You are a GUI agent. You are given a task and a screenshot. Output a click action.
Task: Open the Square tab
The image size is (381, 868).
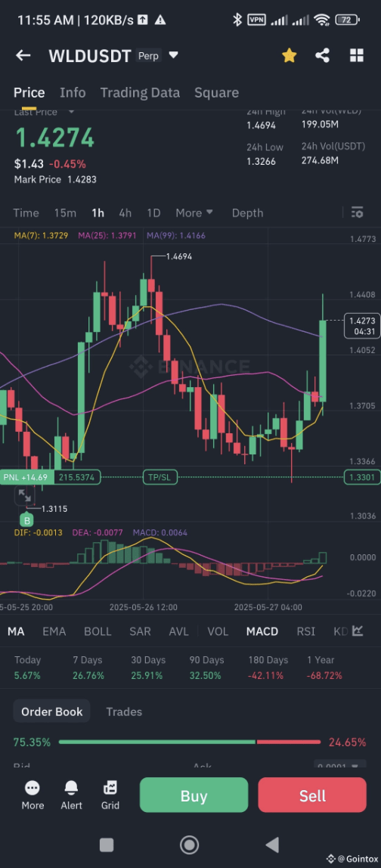216,92
